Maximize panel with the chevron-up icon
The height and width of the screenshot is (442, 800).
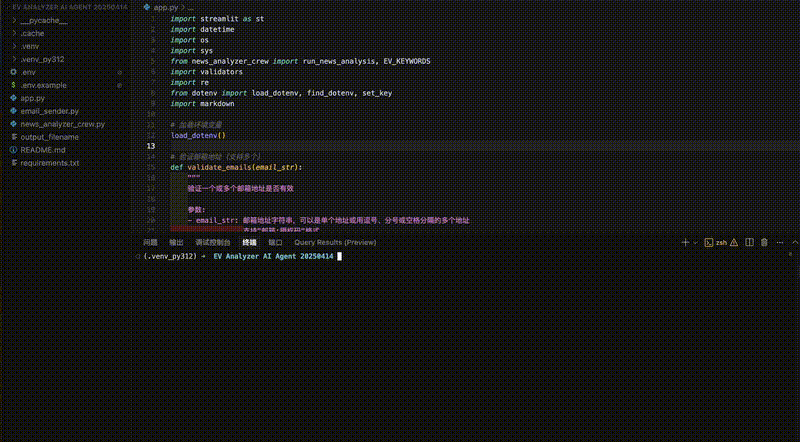click(x=794, y=242)
